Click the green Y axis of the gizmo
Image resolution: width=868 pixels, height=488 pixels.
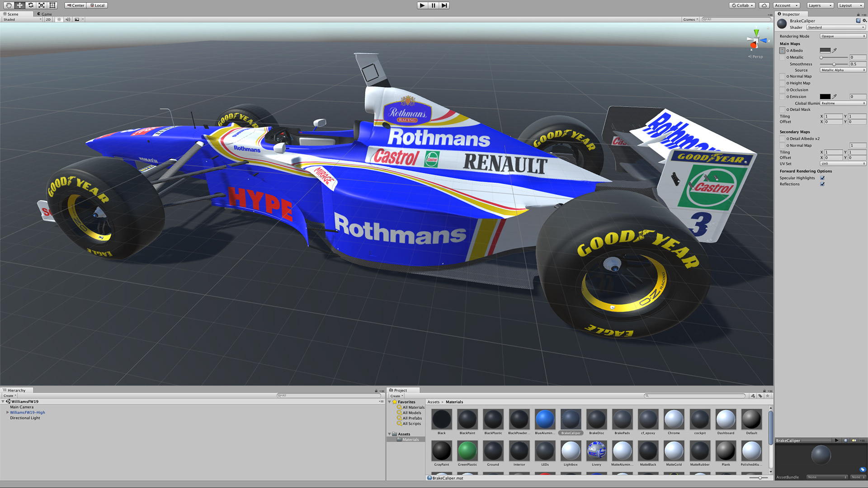756,33
